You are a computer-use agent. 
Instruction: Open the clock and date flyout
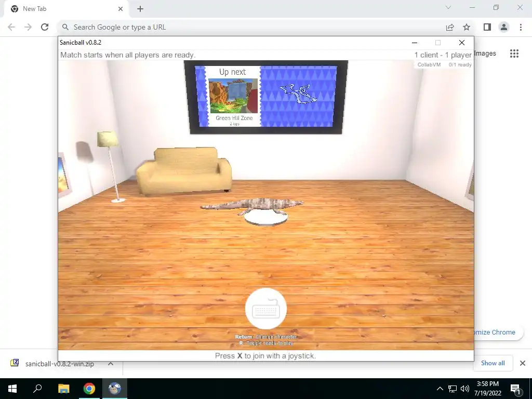pyautogui.click(x=487, y=389)
